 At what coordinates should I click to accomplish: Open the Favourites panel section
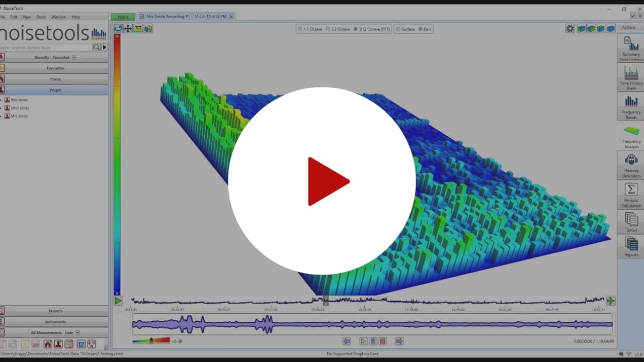(54, 68)
